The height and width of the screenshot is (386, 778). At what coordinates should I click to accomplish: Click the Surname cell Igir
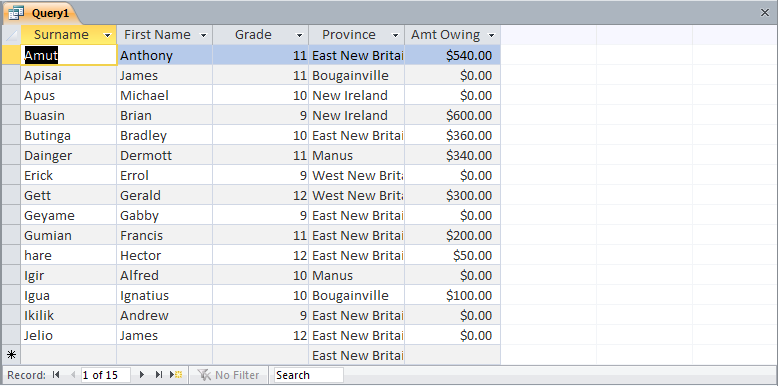pyautogui.click(x=69, y=275)
